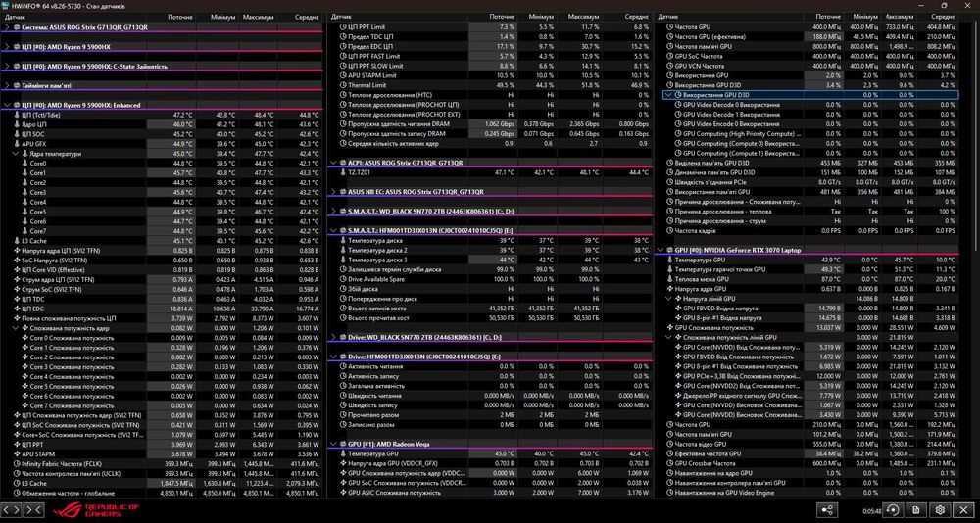The image size is (980, 523).
Task: Select Причина дроселювання - теплова row
Action: tap(807, 212)
